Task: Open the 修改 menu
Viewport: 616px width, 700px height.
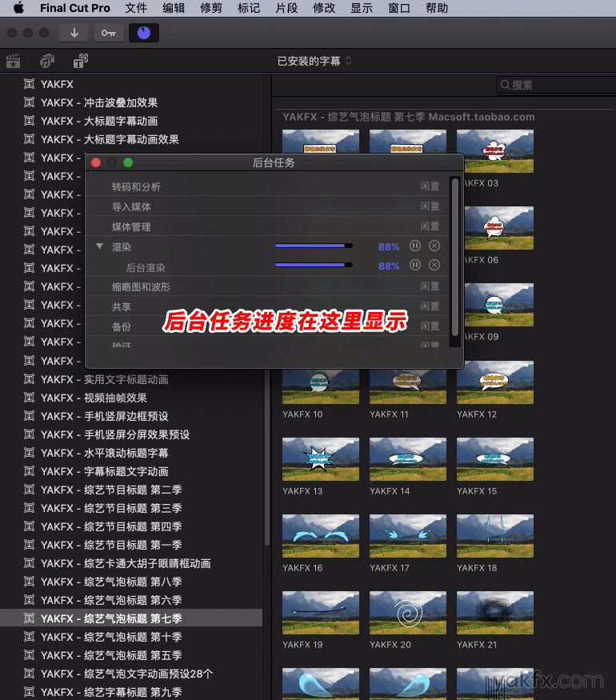Action: pyautogui.click(x=324, y=8)
